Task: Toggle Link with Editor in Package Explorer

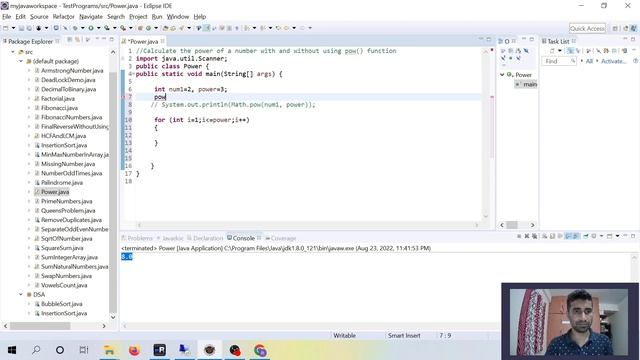Action: coord(78,40)
